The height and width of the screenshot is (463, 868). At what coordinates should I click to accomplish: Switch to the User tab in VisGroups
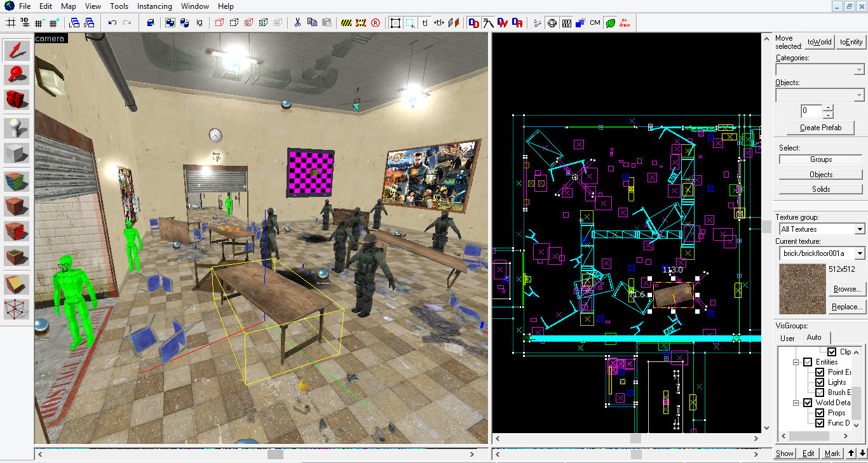[787, 338]
